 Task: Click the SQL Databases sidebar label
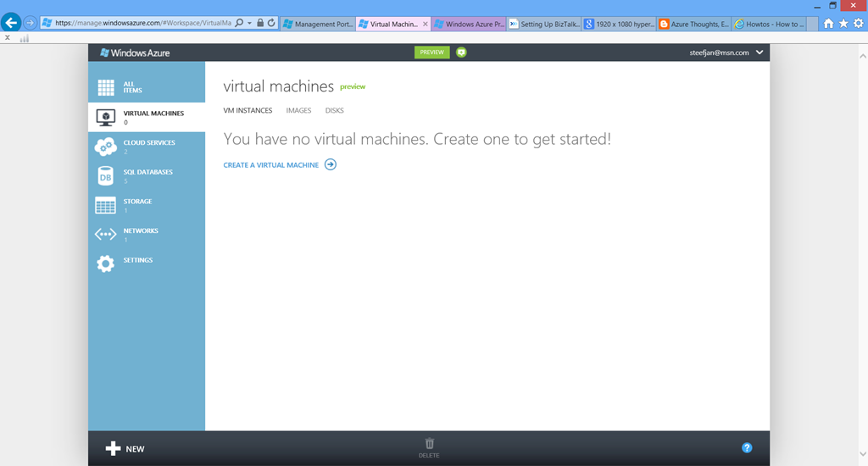147,171
